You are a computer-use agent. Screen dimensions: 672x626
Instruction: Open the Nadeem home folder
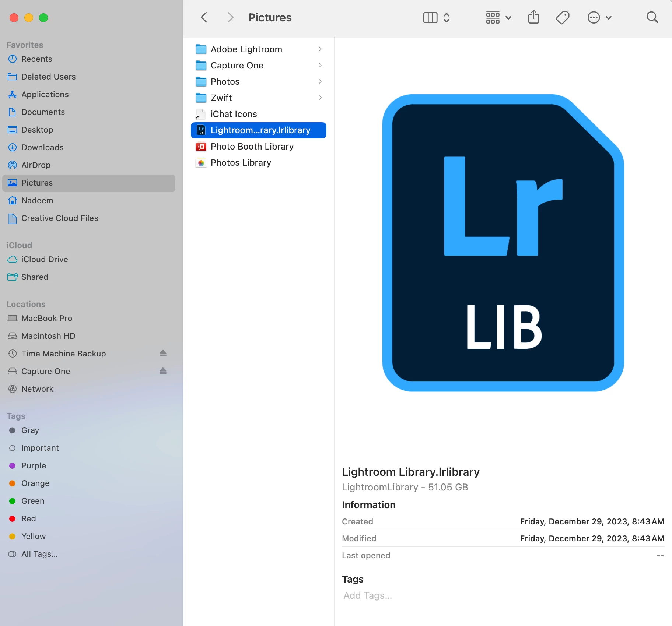[88, 200]
